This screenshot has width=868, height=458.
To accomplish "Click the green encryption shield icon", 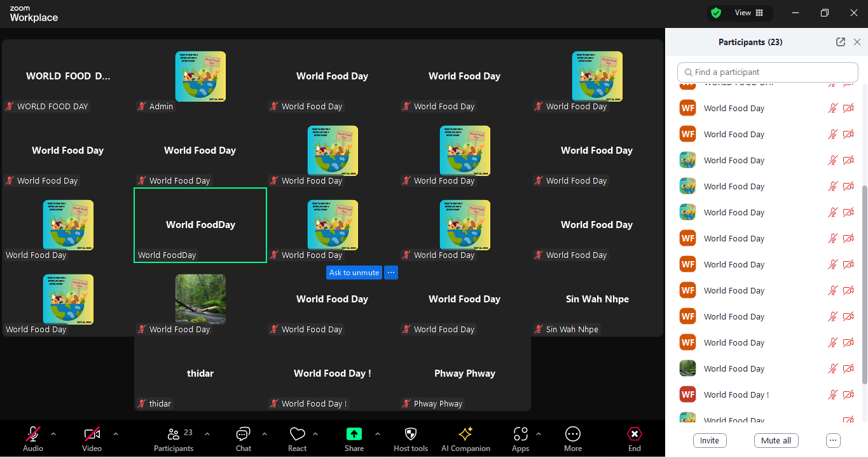I will coord(716,13).
